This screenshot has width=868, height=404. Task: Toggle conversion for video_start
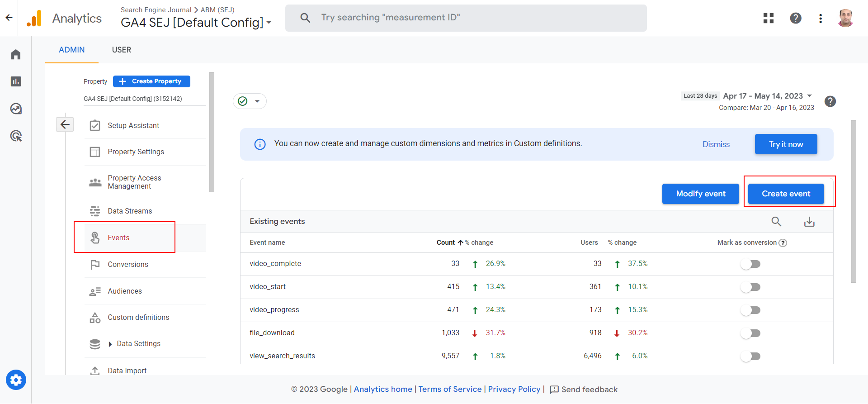(x=750, y=287)
